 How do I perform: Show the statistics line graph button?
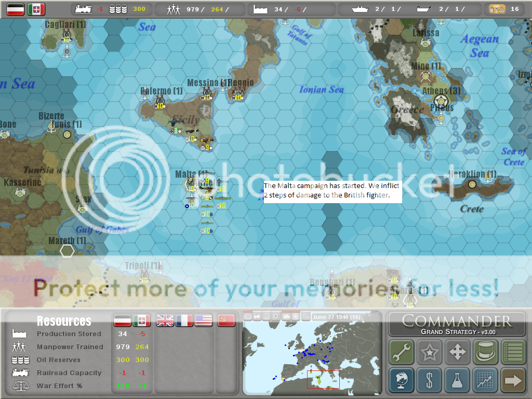point(485,380)
